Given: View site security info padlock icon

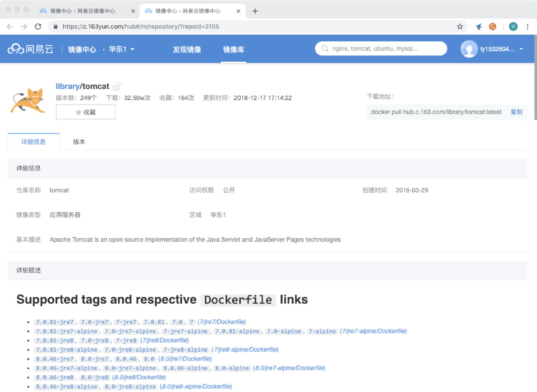Looking at the screenshot, I should (x=55, y=26).
